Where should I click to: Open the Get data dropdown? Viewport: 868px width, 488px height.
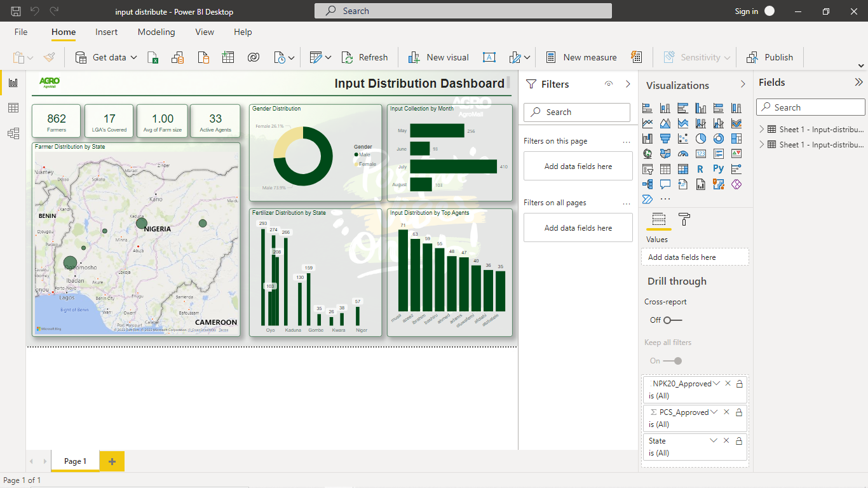coord(133,57)
